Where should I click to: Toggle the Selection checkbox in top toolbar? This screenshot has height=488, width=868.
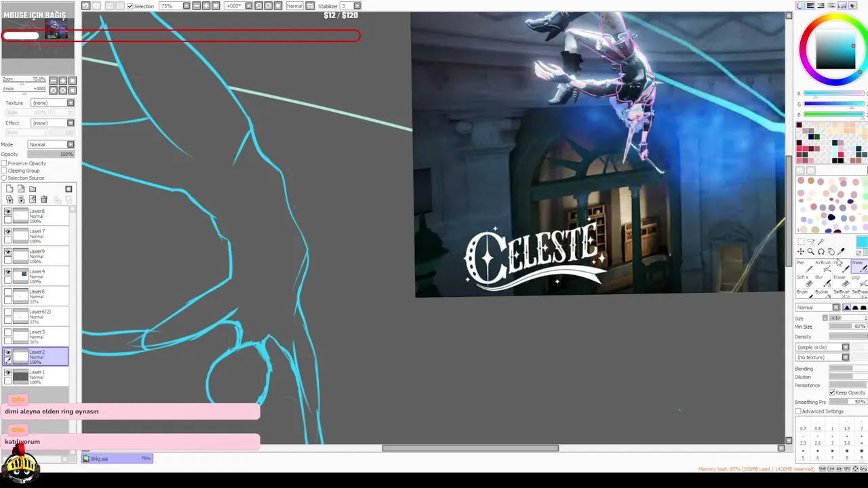(130, 6)
